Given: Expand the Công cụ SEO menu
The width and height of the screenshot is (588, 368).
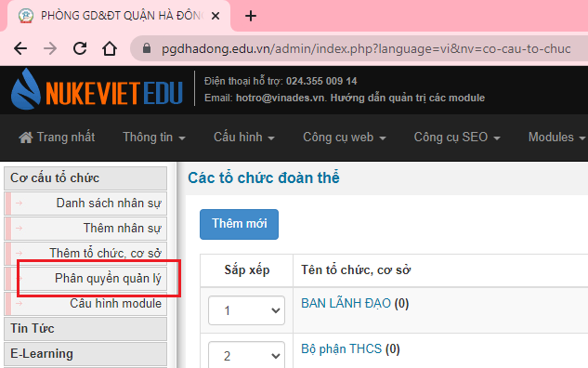Looking at the screenshot, I should pos(457,138).
